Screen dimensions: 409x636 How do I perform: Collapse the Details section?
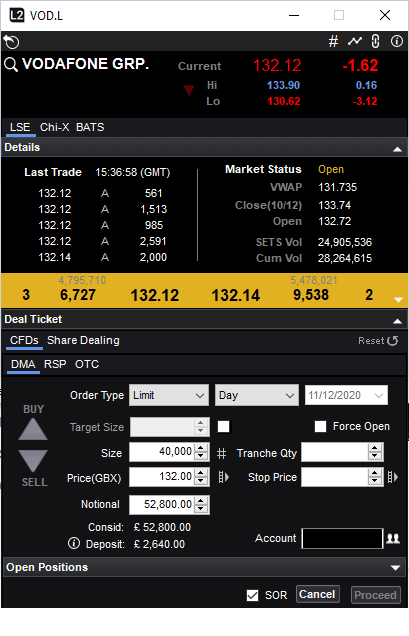click(x=397, y=149)
